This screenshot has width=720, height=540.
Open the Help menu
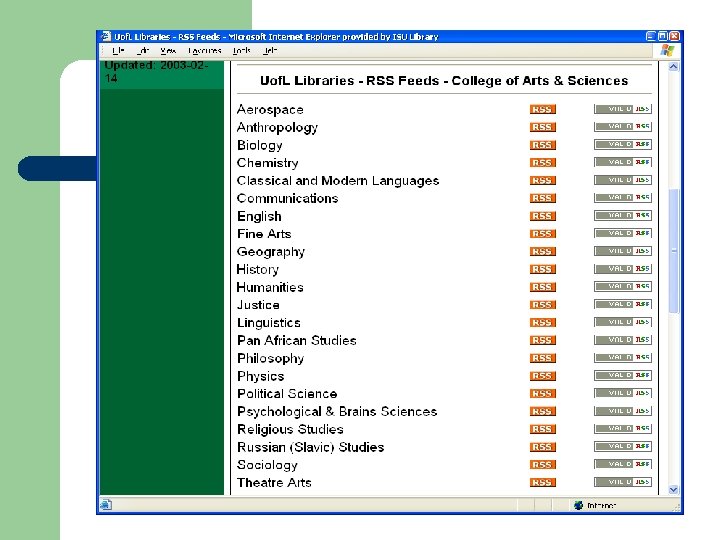[x=270, y=51]
